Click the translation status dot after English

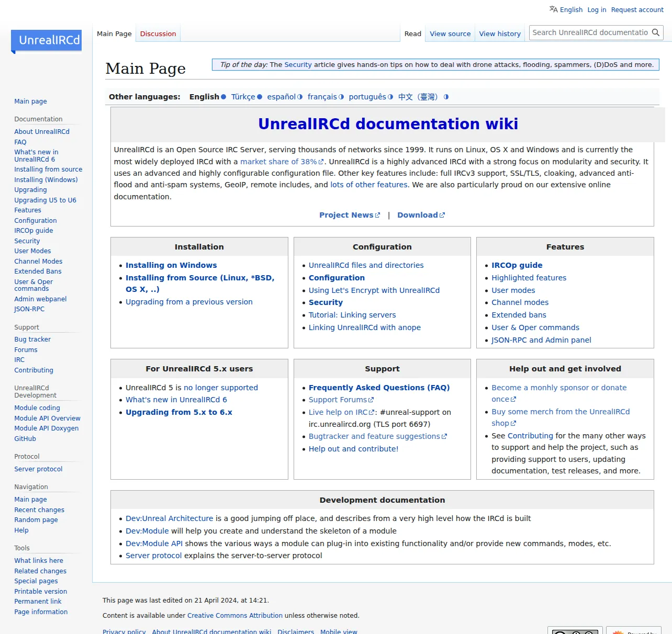223,97
